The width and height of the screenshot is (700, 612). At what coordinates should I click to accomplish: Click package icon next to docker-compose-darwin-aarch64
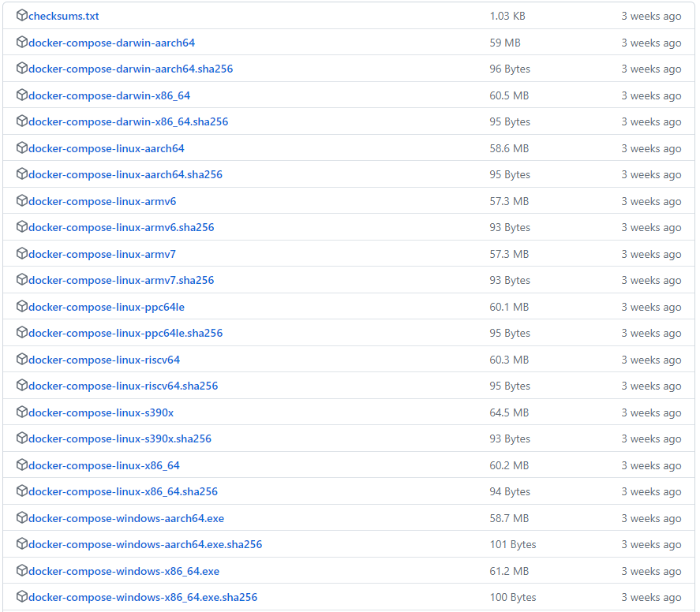(x=21, y=43)
